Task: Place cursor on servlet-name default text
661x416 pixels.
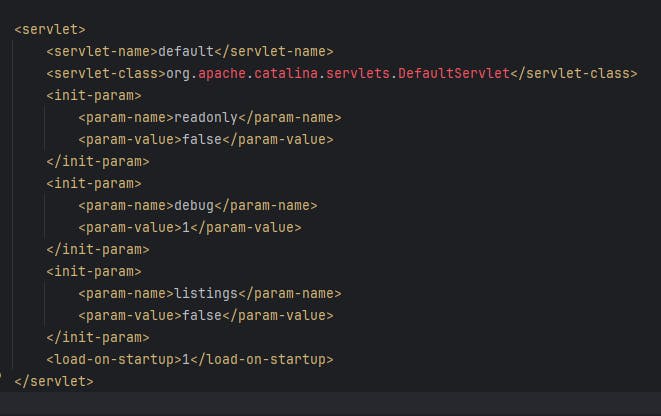Action: pyautogui.click(x=186, y=51)
